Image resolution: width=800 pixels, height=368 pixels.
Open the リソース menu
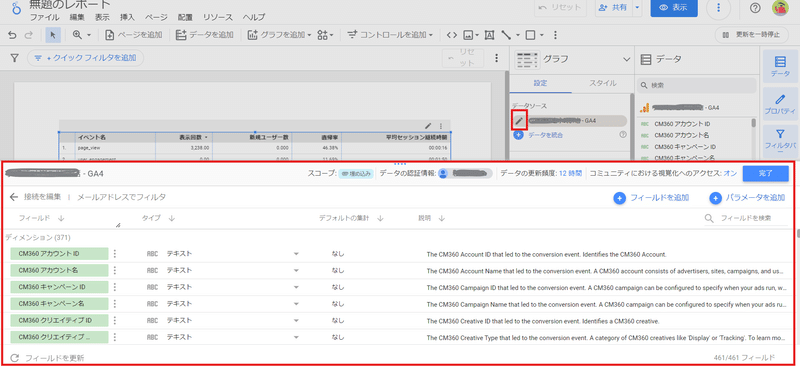[218, 17]
